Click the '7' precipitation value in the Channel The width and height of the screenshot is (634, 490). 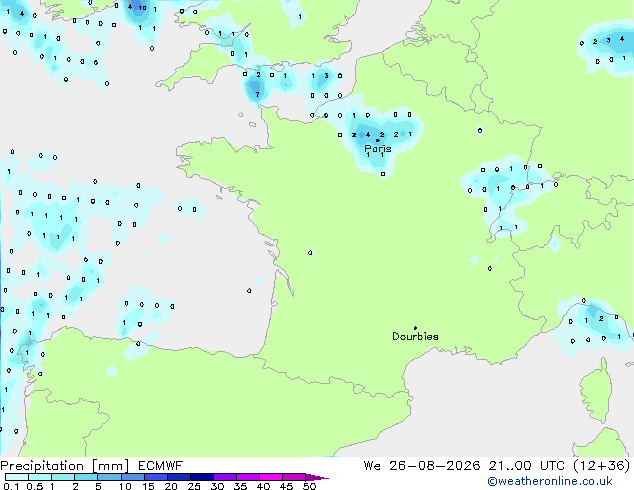click(257, 95)
